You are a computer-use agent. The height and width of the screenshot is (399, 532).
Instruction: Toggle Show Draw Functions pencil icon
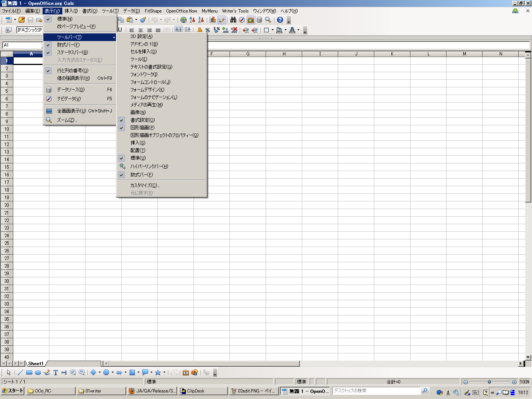coord(222,20)
